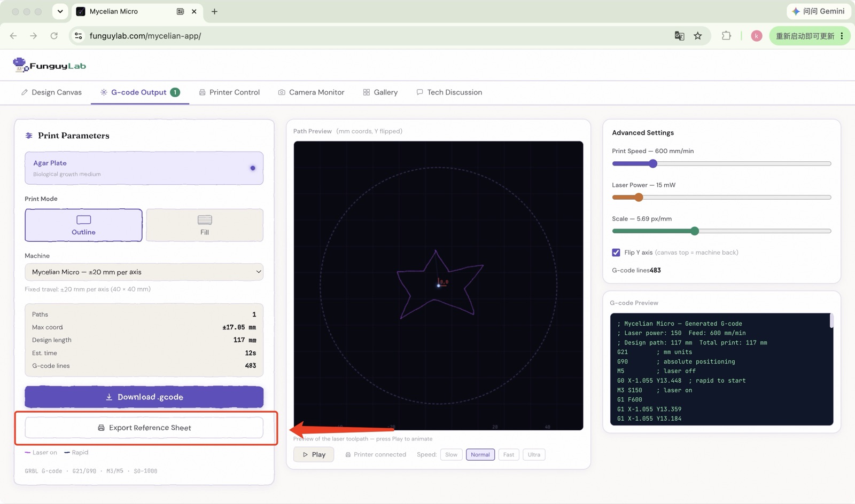Click the Print Parameters header icon
855x504 pixels.
(29, 136)
